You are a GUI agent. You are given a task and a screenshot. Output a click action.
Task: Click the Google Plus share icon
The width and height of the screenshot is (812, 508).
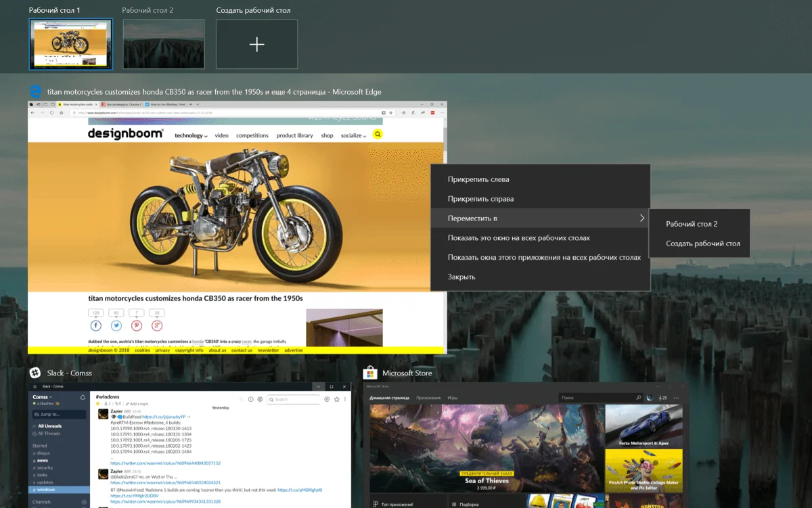tap(157, 325)
